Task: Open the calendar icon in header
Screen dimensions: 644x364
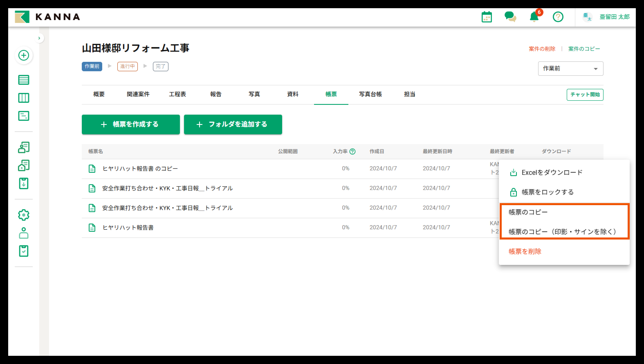Action: (x=487, y=17)
